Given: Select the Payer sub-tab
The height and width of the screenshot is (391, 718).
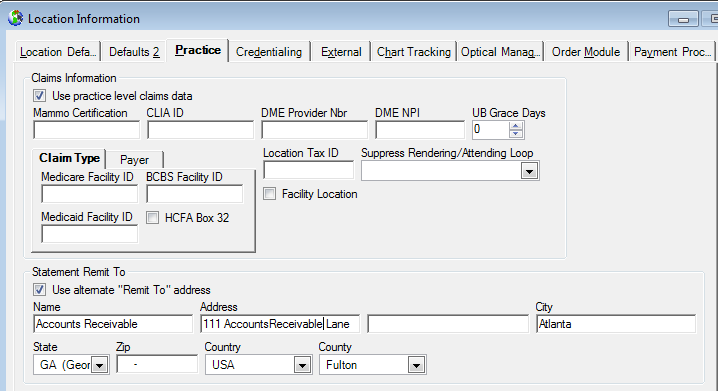Looking at the screenshot, I should [x=134, y=160].
